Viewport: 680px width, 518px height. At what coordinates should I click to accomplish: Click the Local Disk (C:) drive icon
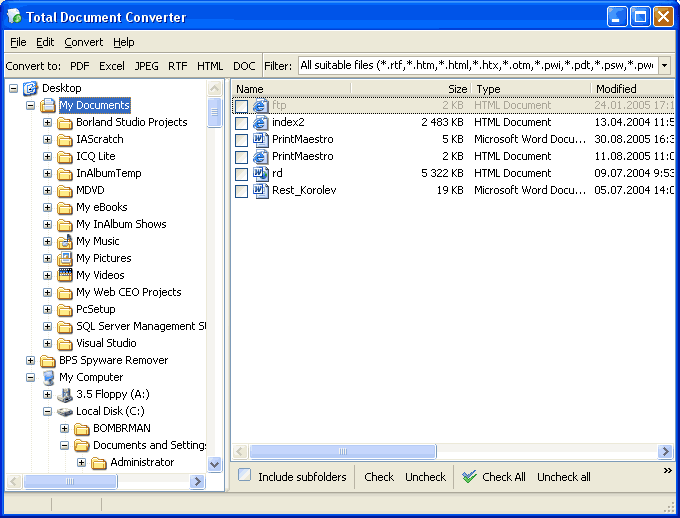click(65, 411)
